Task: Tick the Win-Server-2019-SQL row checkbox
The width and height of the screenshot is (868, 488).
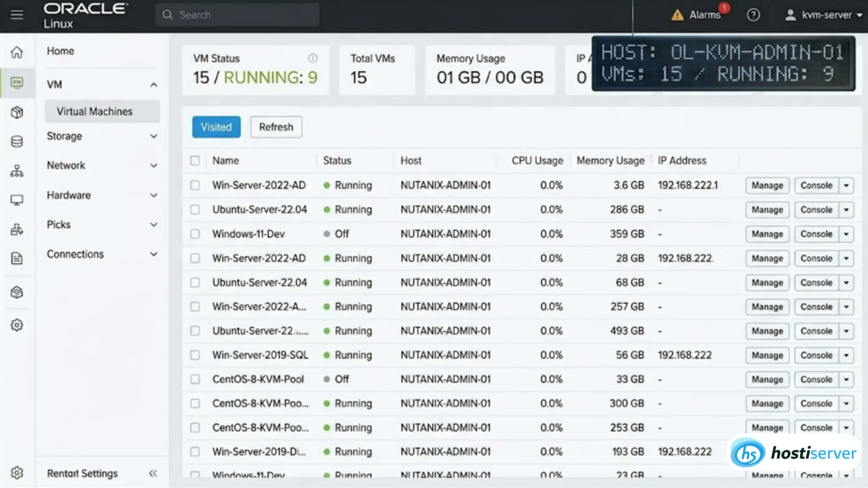Action: tap(195, 355)
